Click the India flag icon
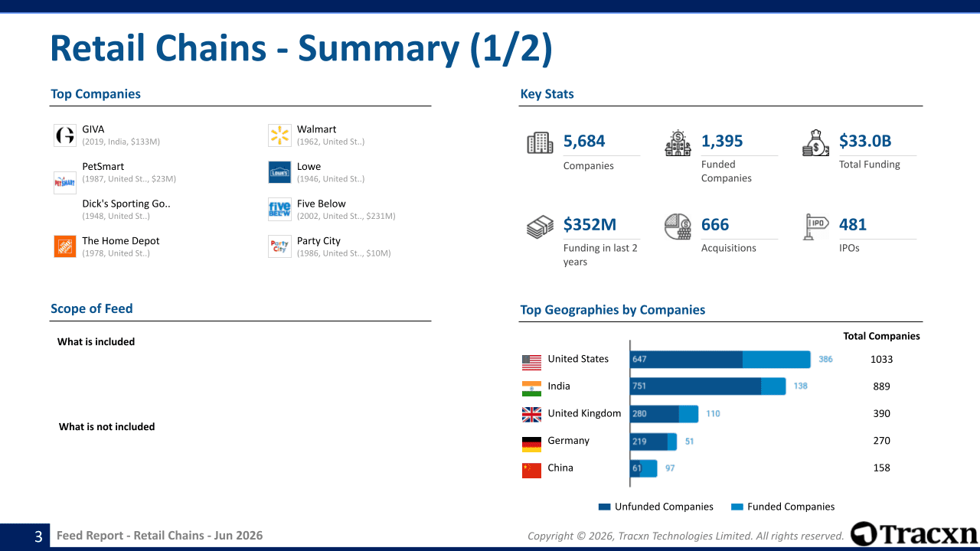980x551 pixels. tap(531, 388)
